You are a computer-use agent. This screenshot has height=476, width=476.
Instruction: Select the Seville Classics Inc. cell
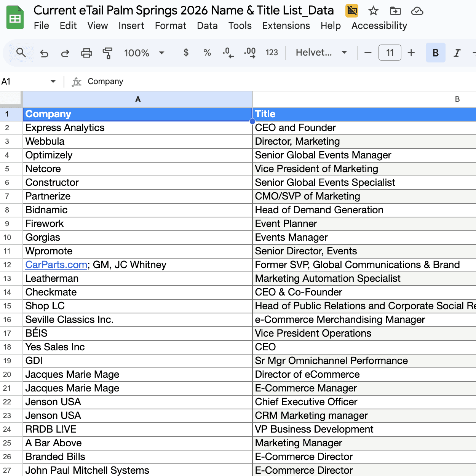(x=138, y=320)
